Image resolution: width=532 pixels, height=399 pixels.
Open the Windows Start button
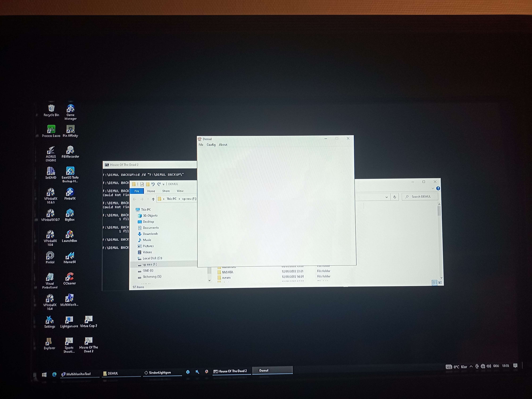tap(44, 375)
